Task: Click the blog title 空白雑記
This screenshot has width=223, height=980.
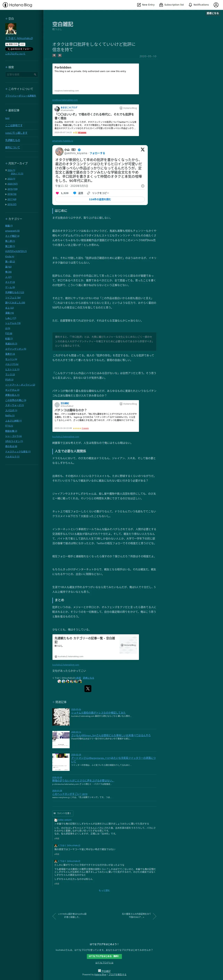Action: tap(63, 24)
